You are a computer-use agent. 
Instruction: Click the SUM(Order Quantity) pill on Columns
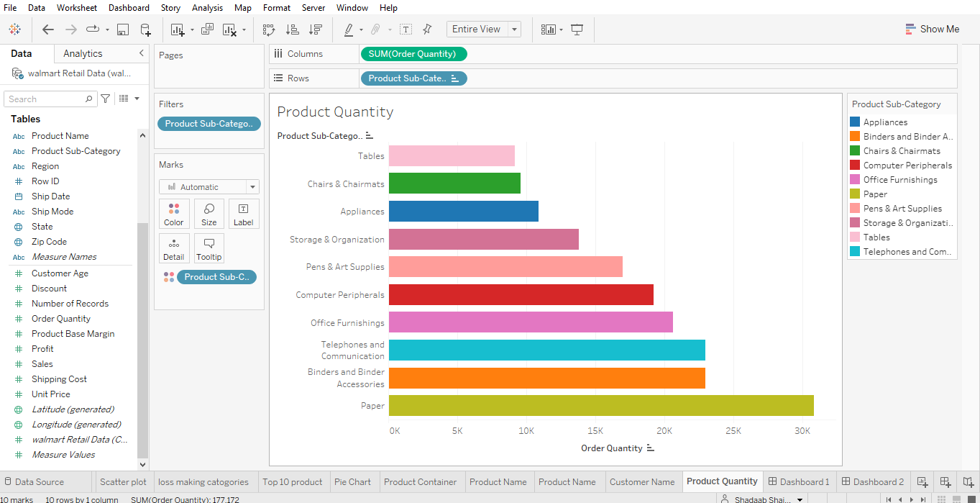coord(413,54)
